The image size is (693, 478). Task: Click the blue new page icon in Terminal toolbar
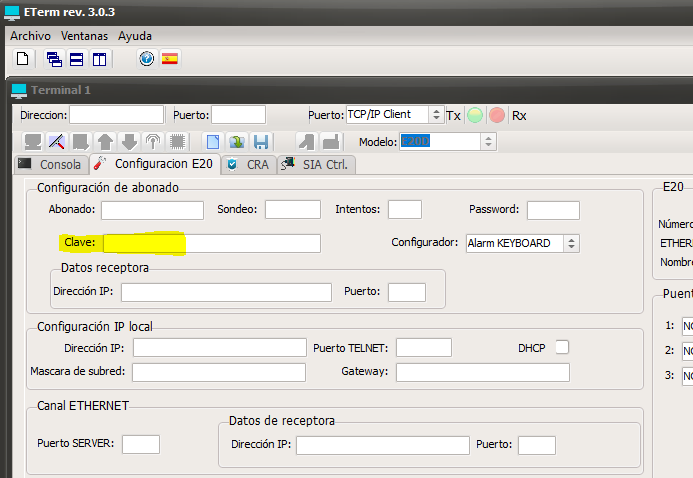pyautogui.click(x=213, y=142)
